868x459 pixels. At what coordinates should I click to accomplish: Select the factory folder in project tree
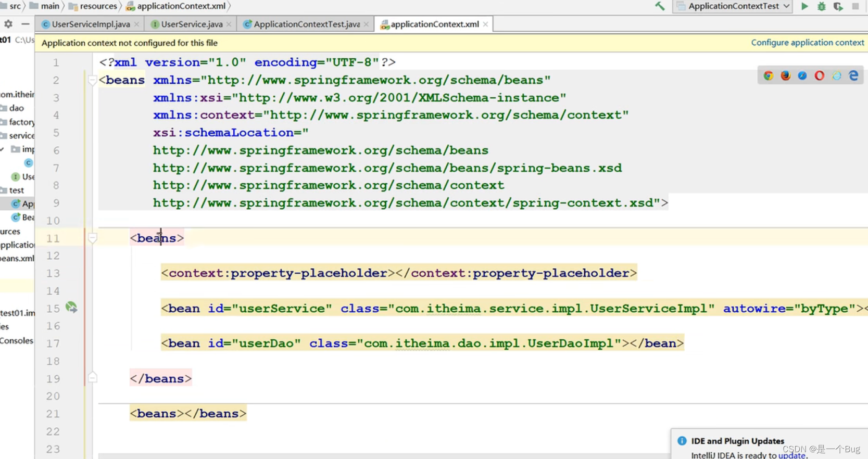17,122
